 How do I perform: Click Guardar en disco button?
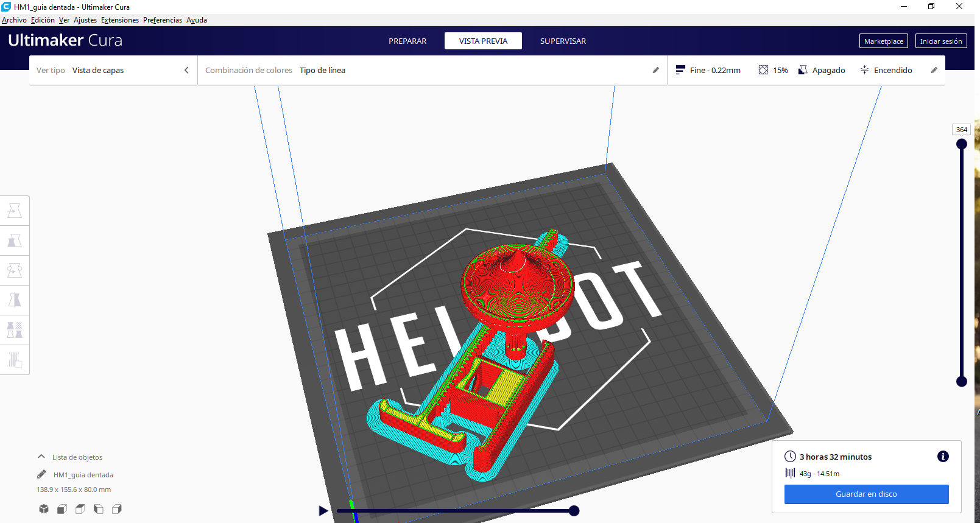[866, 494]
